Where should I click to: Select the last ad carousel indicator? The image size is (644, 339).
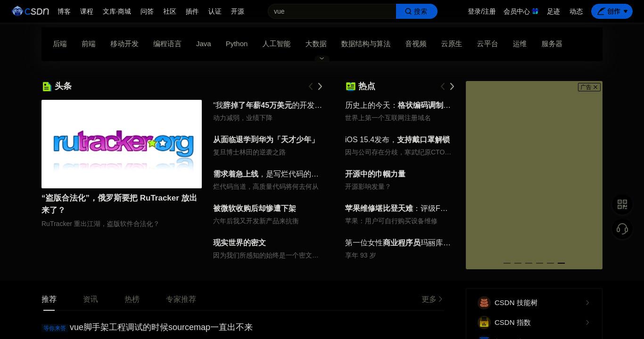point(561,263)
